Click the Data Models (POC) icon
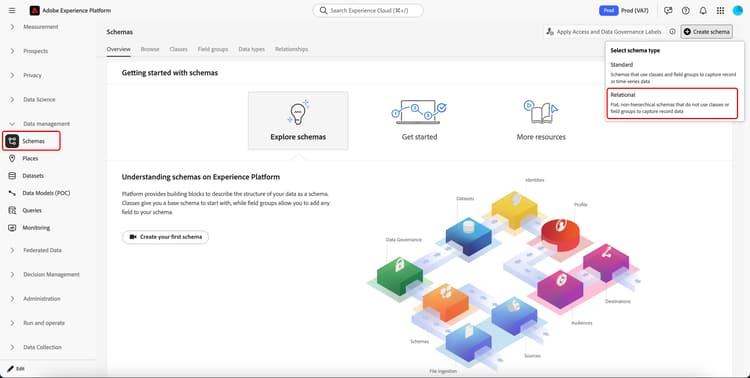This screenshot has width=750, height=378. 12,193
